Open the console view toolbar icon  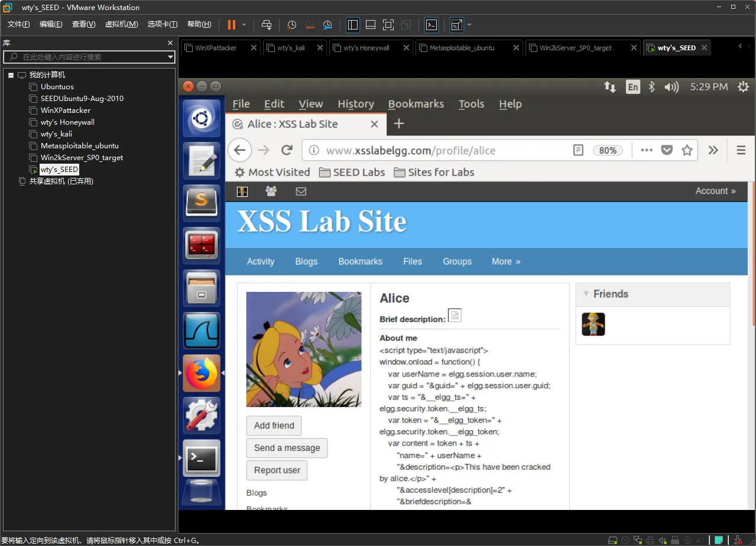432,25
